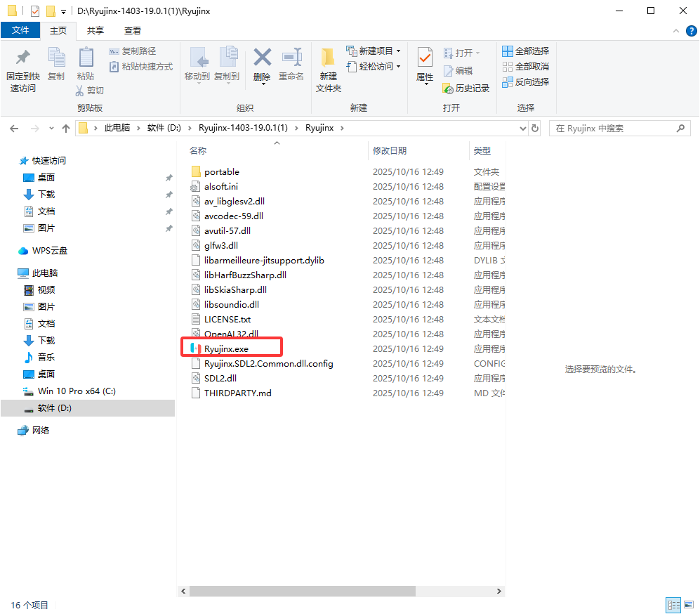Click Invert Selection in the ribbon
The image size is (700, 614).
tap(526, 82)
